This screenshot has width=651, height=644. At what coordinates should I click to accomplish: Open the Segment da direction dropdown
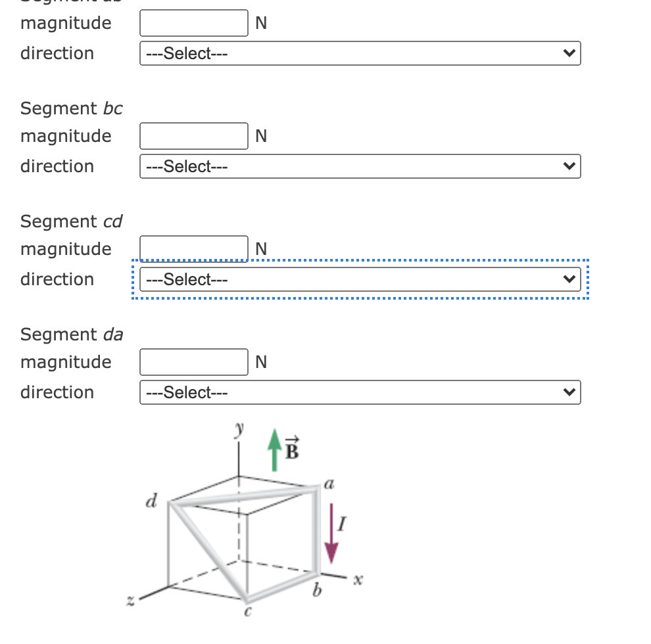pyautogui.click(x=360, y=392)
